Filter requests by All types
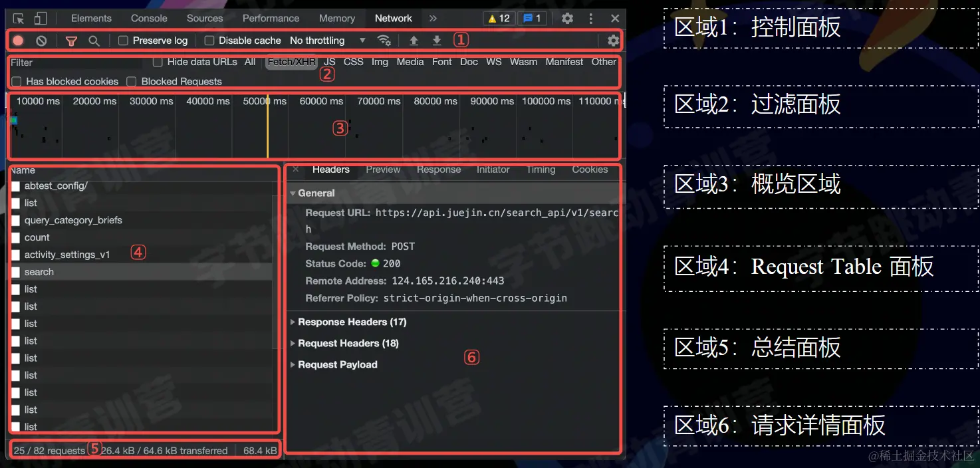Screen dimensions: 980x468 250,62
